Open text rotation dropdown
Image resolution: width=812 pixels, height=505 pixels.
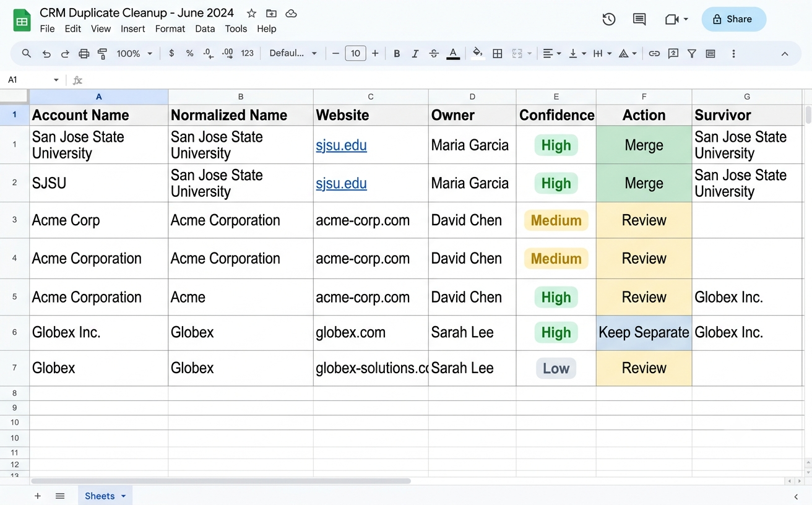pyautogui.click(x=628, y=54)
